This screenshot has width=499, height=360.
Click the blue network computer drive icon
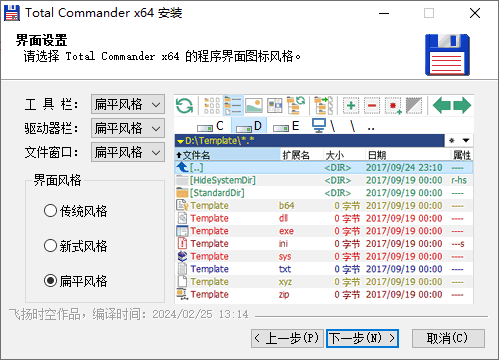(x=319, y=126)
